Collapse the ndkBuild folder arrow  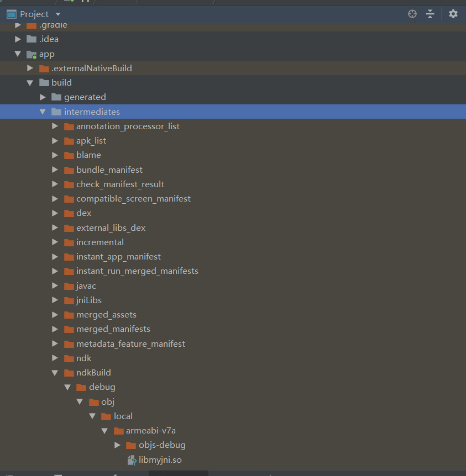tap(55, 373)
